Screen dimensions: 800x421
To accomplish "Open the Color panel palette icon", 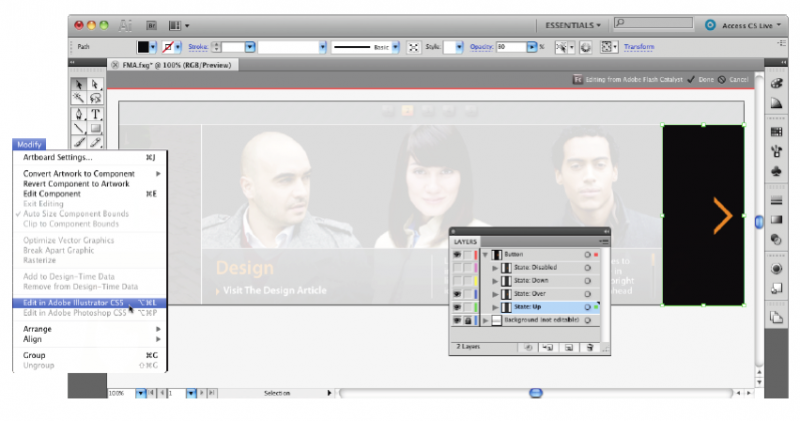I will [777, 84].
